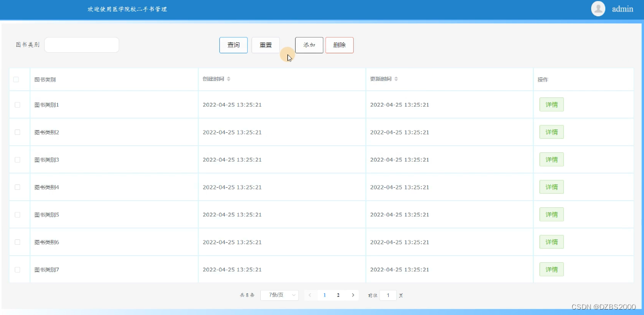Viewport: 644px width, 315px height.
Task: Check the box for 图书类别4
Action: [17, 187]
